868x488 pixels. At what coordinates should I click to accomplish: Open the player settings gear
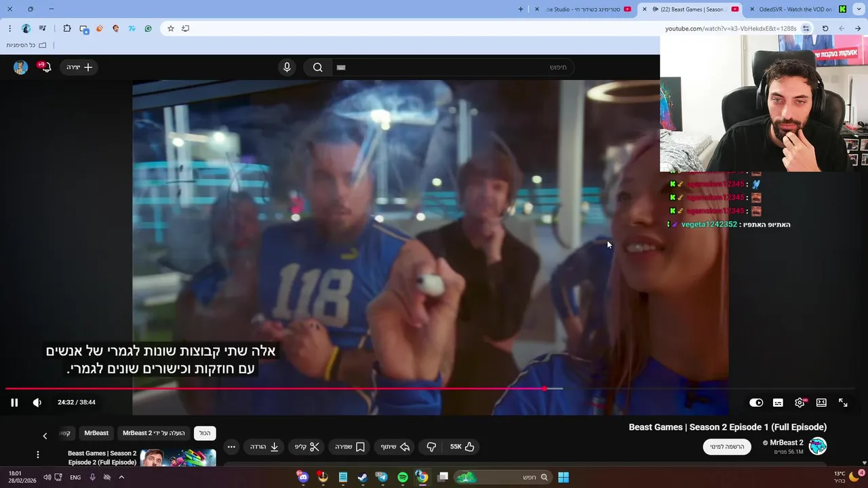click(x=800, y=403)
